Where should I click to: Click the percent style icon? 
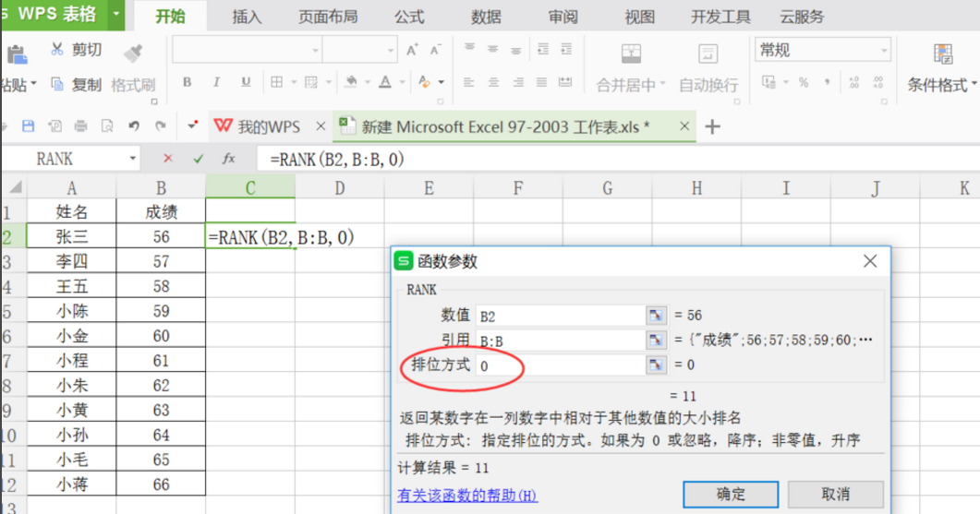[804, 82]
